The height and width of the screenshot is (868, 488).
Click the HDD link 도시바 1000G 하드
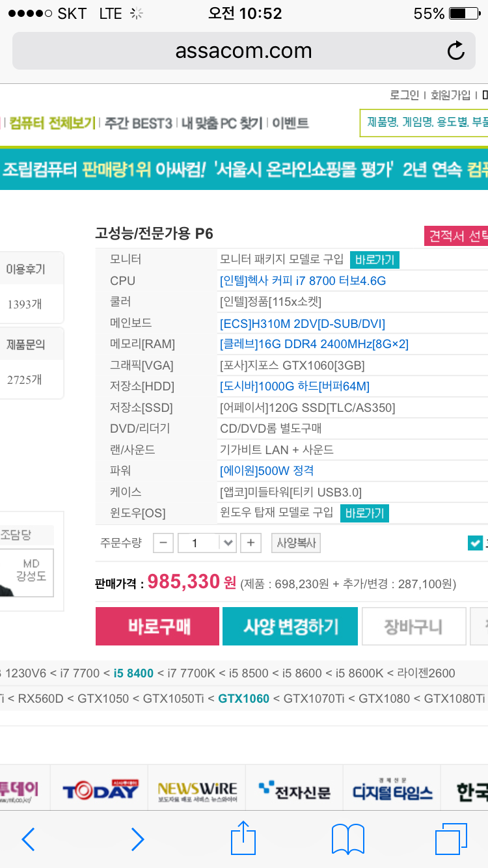point(295,386)
